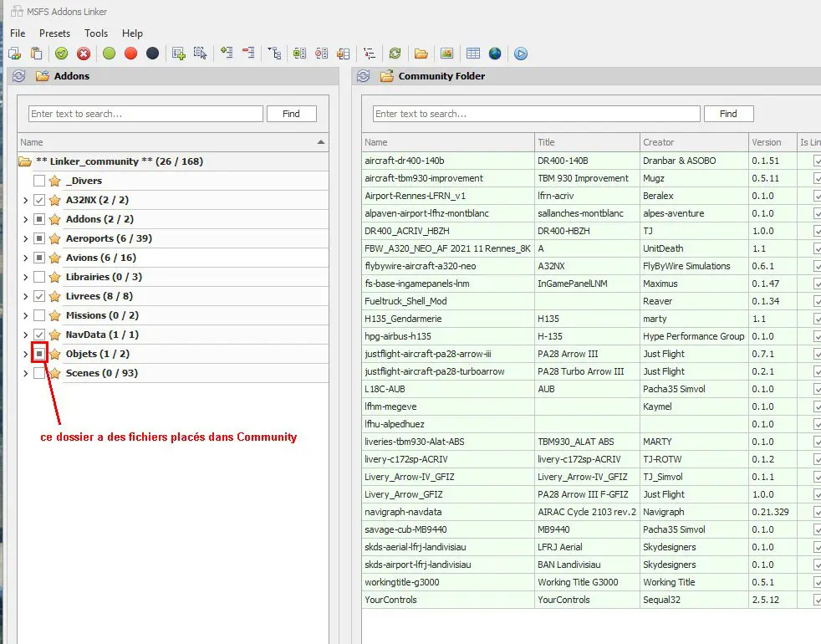This screenshot has height=644, width=821.
Task: Sort Community list by Version column
Action: 773,142
